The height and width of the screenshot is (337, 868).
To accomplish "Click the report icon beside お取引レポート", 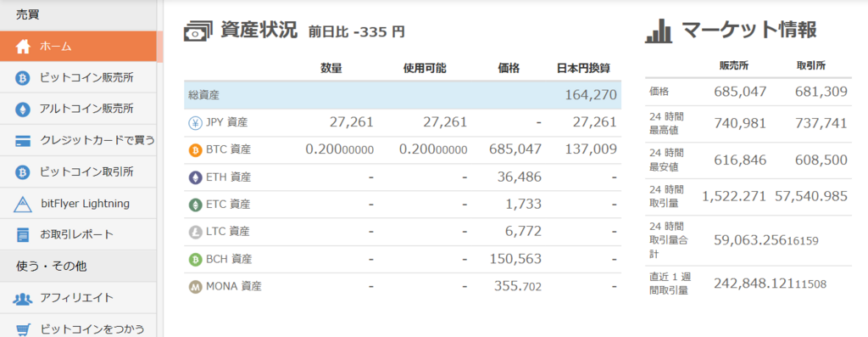I will pyautogui.click(x=23, y=235).
